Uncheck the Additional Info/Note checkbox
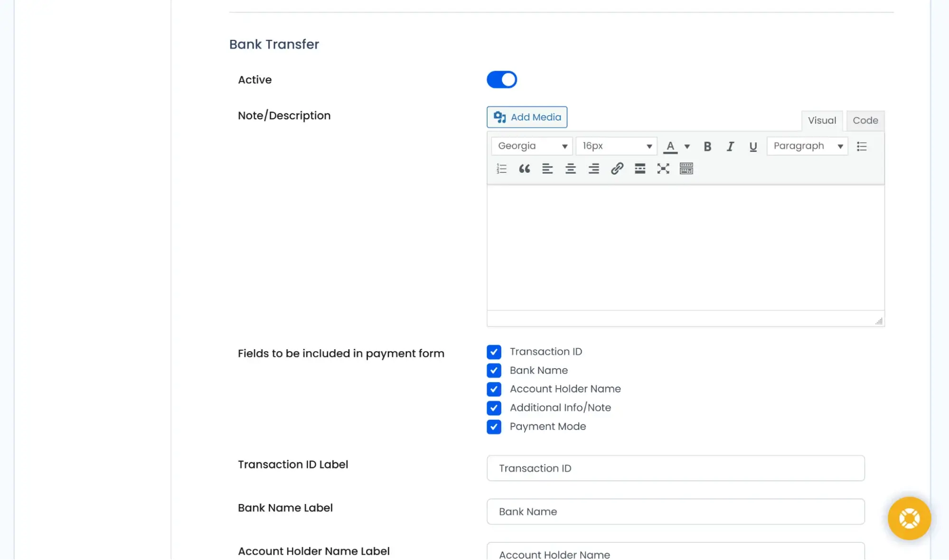Screen dimensions: 949x560 (x=494, y=408)
